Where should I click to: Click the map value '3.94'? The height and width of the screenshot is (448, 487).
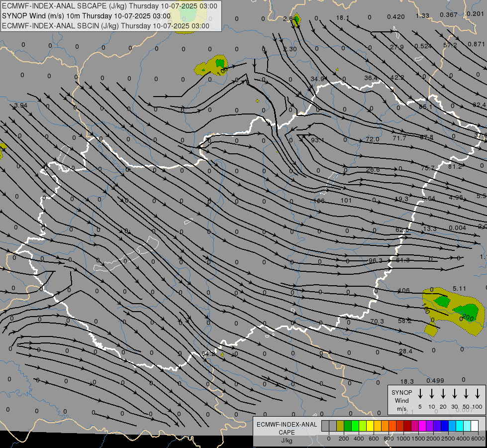[20, 106]
